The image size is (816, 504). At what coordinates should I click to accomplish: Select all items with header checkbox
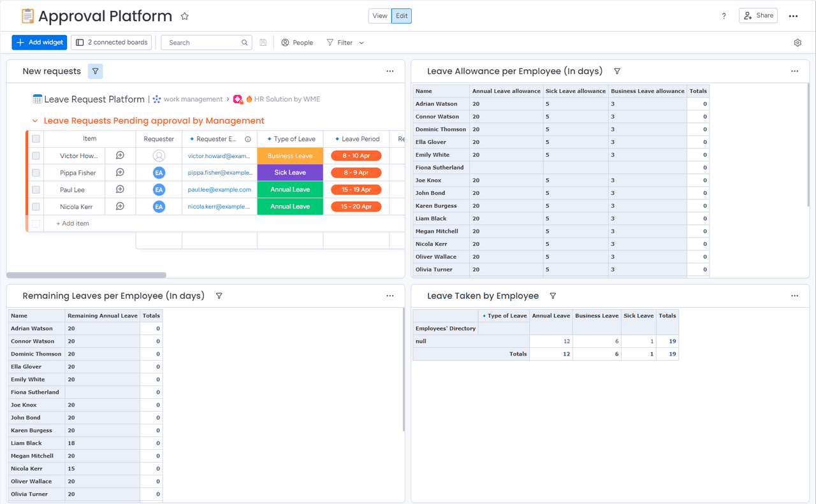click(36, 139)
